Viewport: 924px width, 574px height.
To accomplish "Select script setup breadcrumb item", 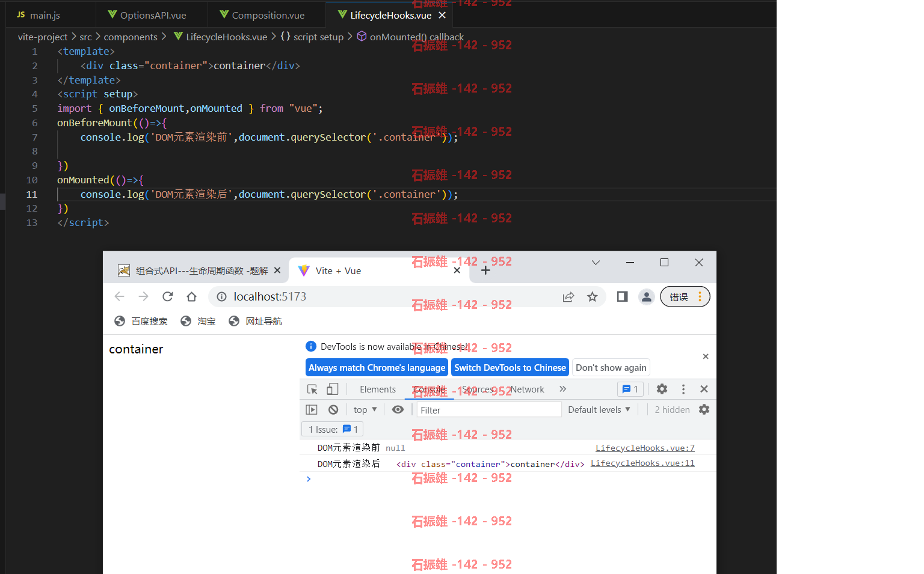I will pyautogui.click(x=318, y=37).
